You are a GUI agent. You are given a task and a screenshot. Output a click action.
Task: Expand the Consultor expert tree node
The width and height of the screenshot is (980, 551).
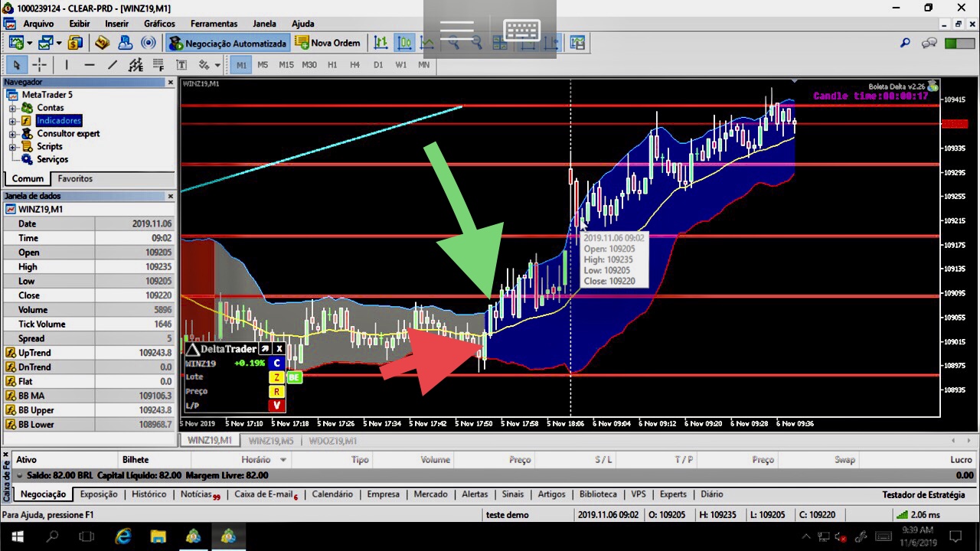point(12,134)
